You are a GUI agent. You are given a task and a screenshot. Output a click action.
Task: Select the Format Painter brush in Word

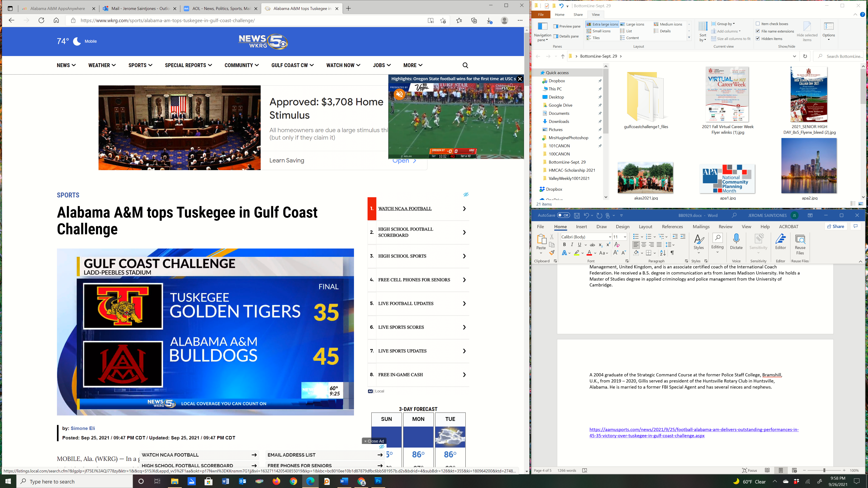[x=552, y=253]
